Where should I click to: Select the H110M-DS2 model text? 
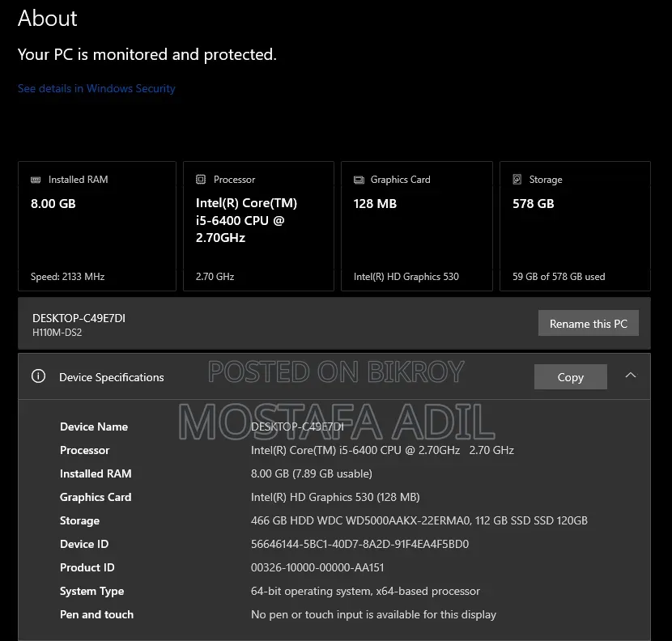click(57, 333)
